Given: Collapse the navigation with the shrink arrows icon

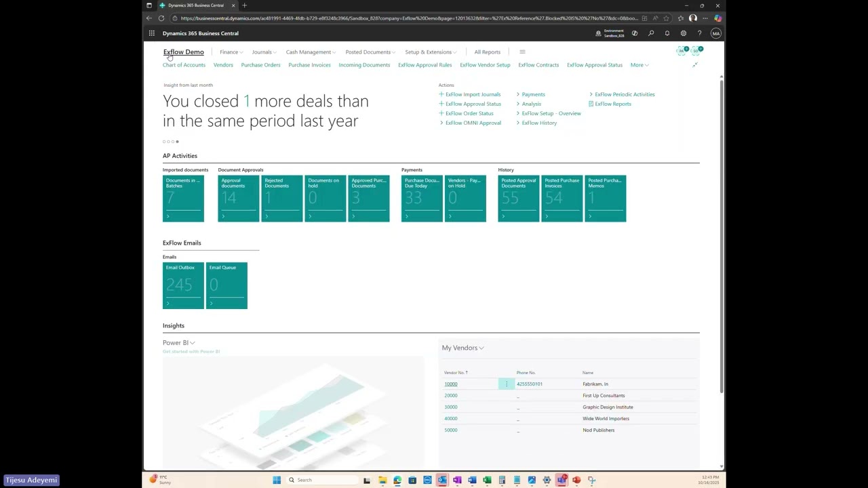Looking at the screenshot, I should click(x=694, y=65).
